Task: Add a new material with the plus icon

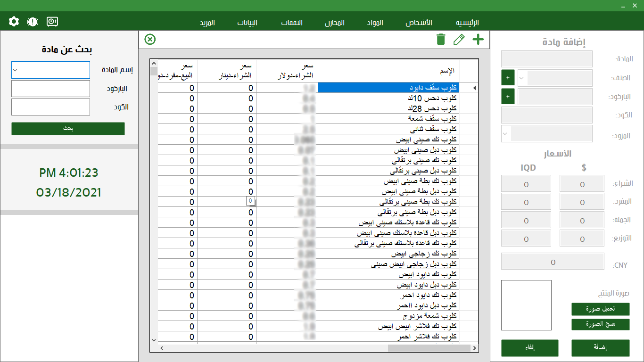Action: click(478, 40)
